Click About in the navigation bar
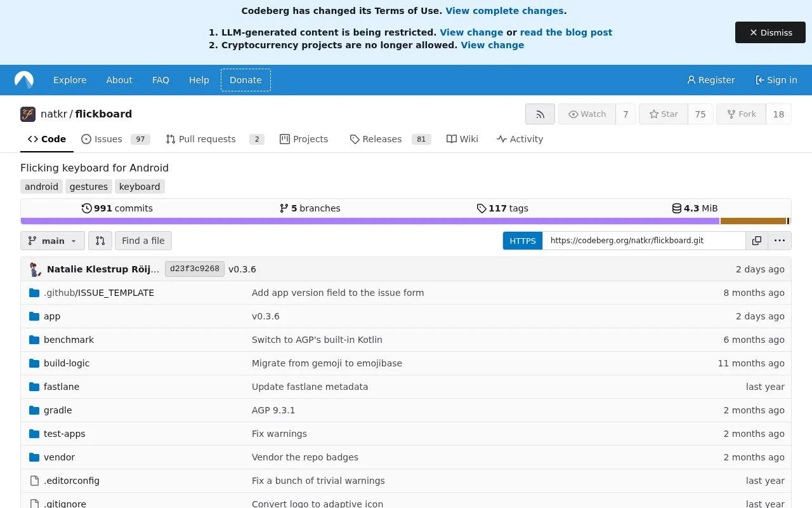 119,80
